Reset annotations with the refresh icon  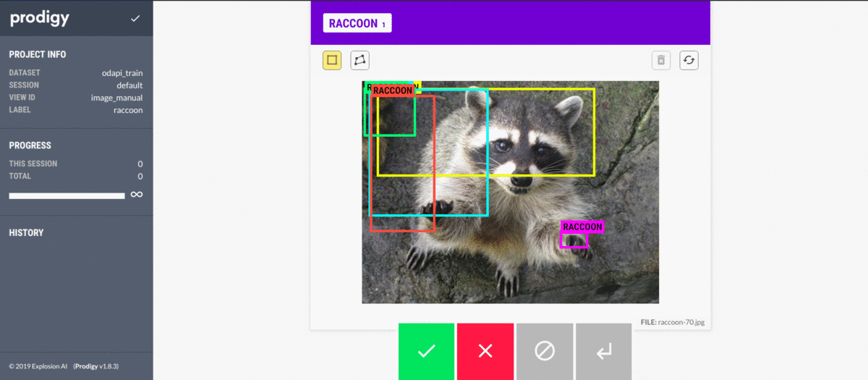pos(689,60)
